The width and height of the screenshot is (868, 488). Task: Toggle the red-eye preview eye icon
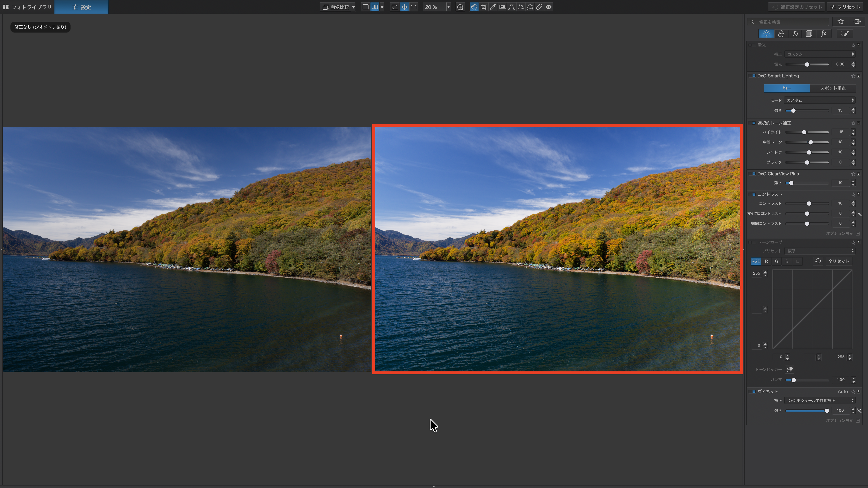(x=549, y=7)
